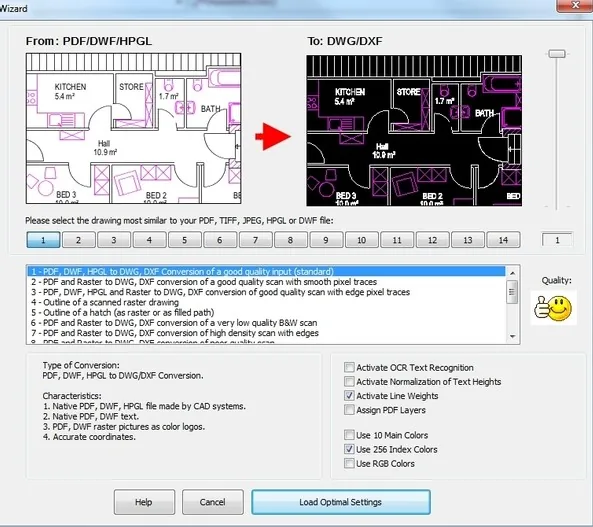
Task: Select item 6 very low quality B&W scan
Action: pos(266,323)
